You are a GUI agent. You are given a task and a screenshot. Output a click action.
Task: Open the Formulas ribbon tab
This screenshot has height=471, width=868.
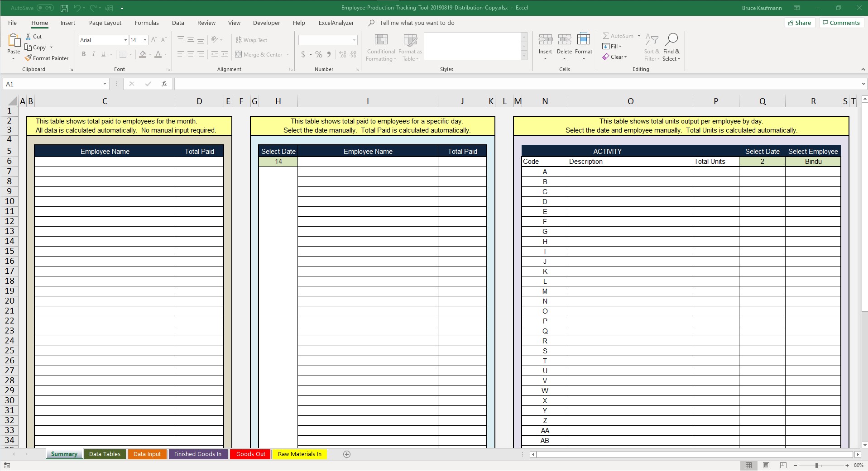tap(147, 23)
